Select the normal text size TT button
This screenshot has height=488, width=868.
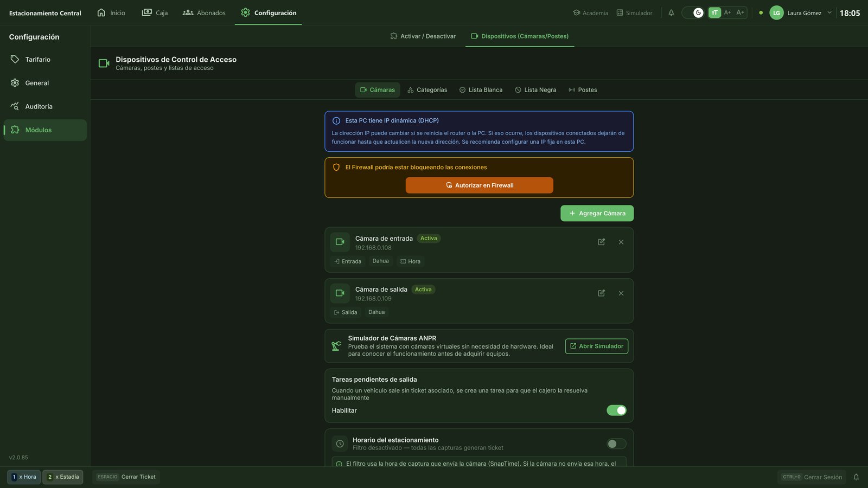tap(714, 12)
